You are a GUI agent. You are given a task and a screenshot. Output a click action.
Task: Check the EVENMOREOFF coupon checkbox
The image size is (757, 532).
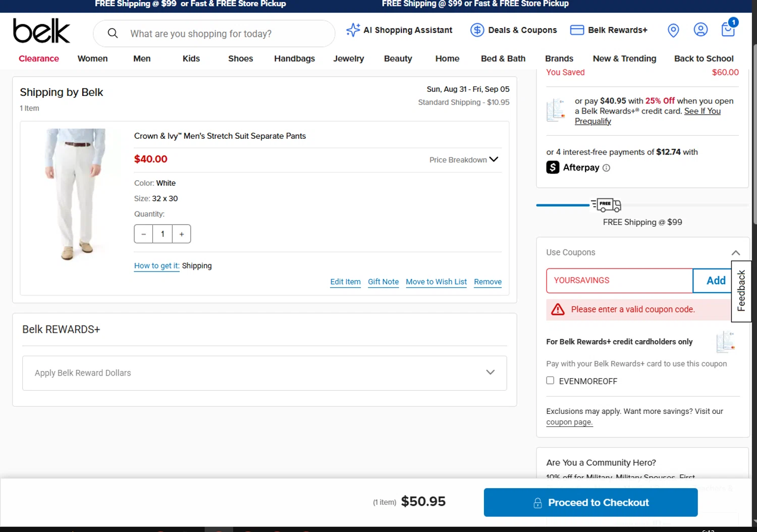(x=550, y=381)
